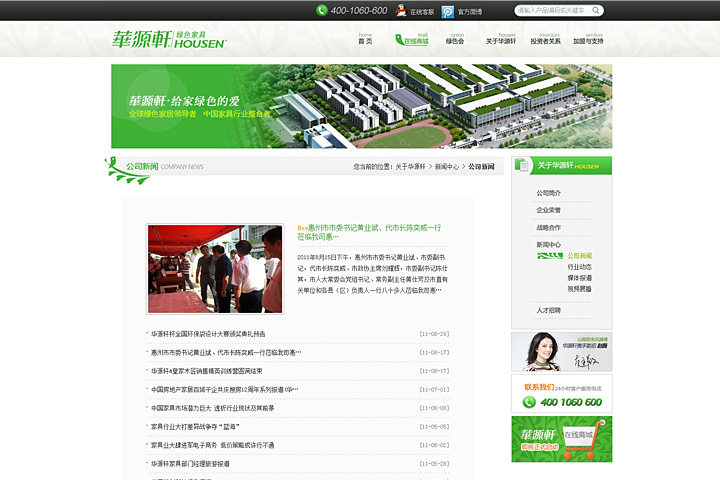This screenshot has width=720, height=480.
Task: Click the green phone icon beside 400-1060-600
Action: (x=321, y=10)
